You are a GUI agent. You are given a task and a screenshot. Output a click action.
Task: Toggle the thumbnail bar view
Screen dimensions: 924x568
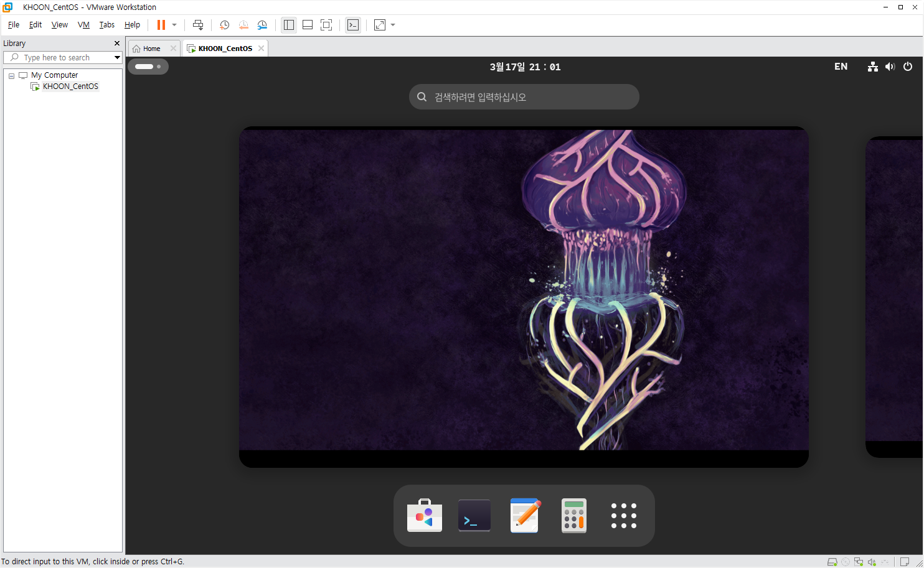[x=308, y=25]
